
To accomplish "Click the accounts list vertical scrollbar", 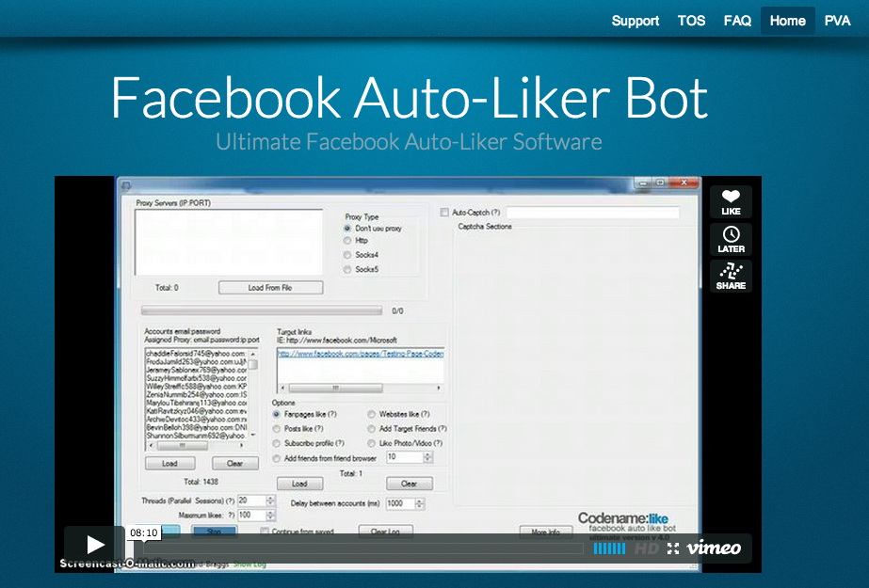I will pyautogui.click(x=253, y=393).
